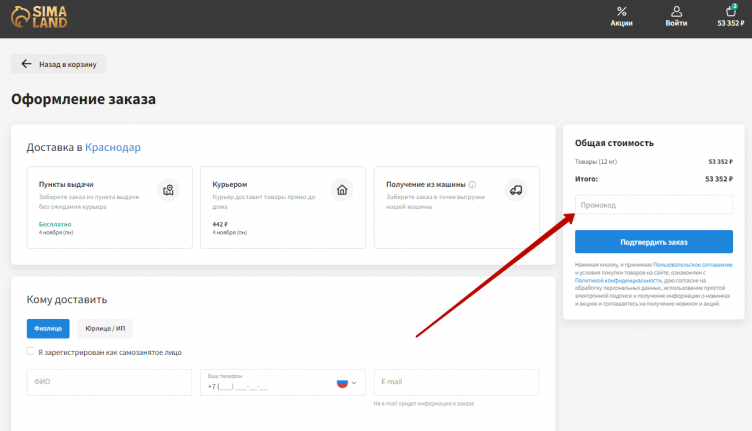The width and height of the screenshot is (752, 431).
Task: Click the pickup point map pin icon
Action: point(168,189)
